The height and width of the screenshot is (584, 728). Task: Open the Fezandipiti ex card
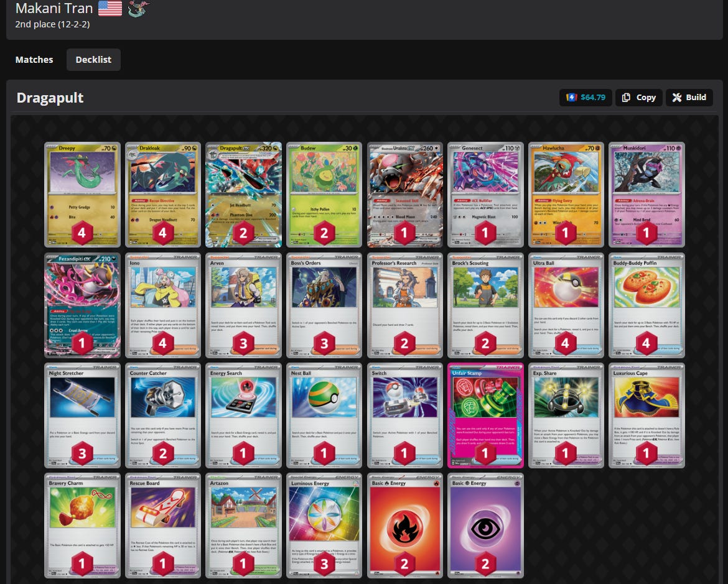tap(82, 305)
